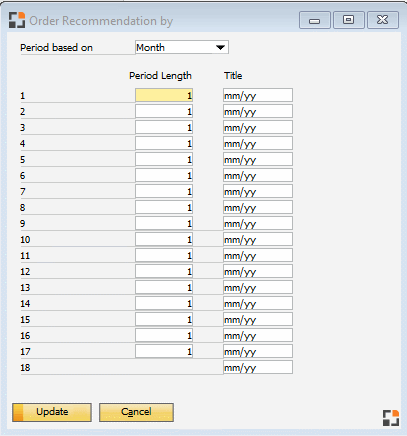Select Period Length field for row 5
The height and width of the screenshot is (436, 407).
click(x=164, y=159)
